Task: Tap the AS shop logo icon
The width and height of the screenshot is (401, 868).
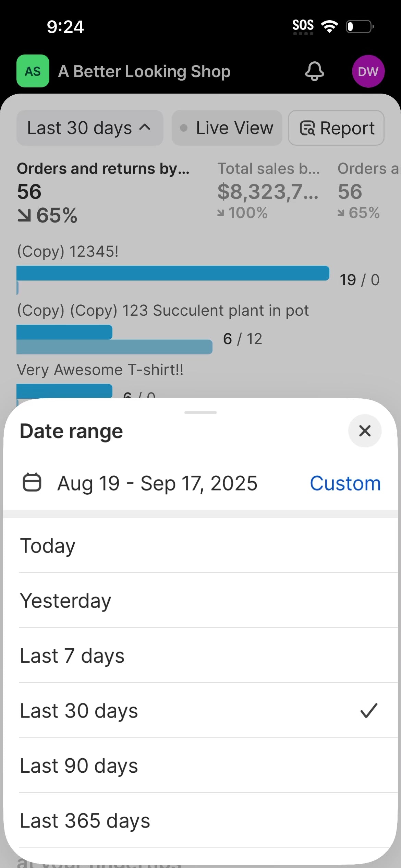Action: click(x=33, y=71)
